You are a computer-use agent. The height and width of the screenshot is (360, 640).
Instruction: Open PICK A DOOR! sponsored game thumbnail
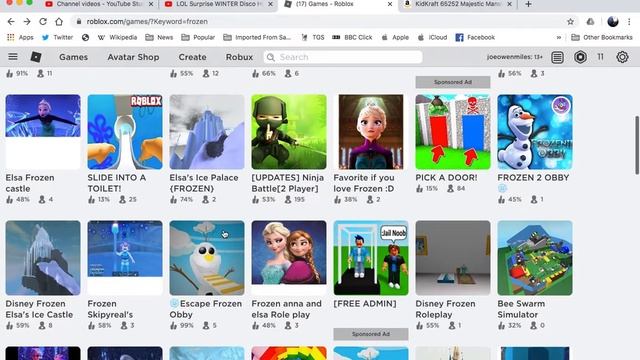pos(453,132)
